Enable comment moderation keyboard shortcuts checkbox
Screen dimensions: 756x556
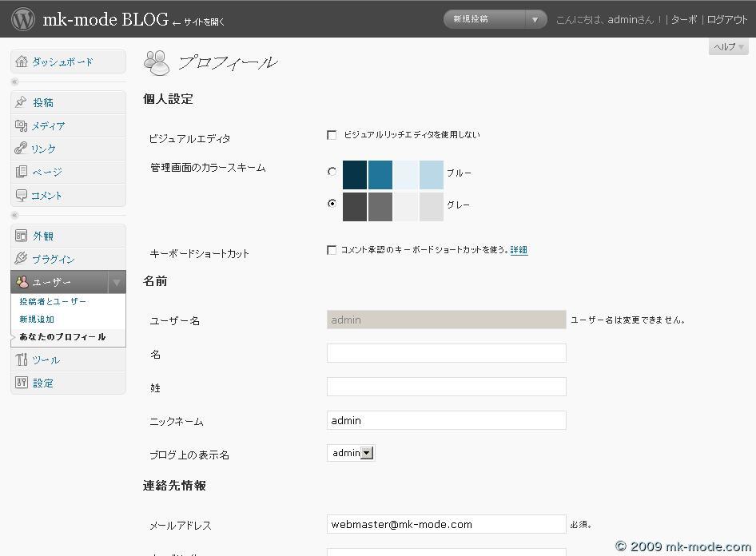332,250
